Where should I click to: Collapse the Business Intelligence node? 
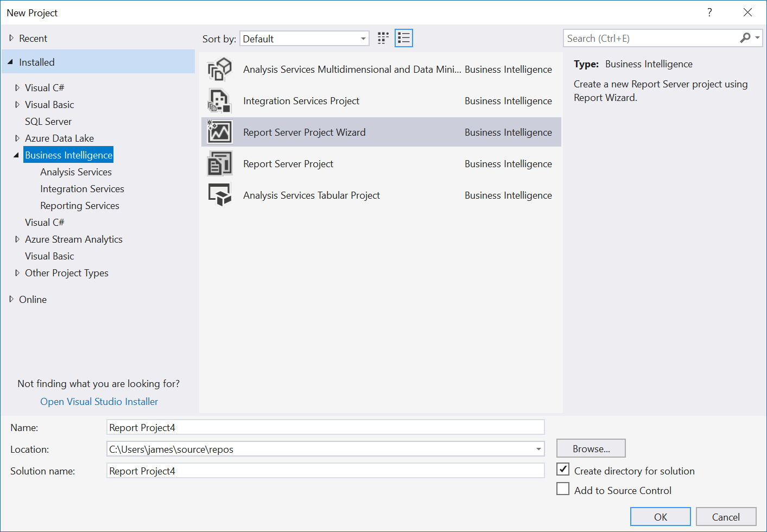[x=16, y=155]
